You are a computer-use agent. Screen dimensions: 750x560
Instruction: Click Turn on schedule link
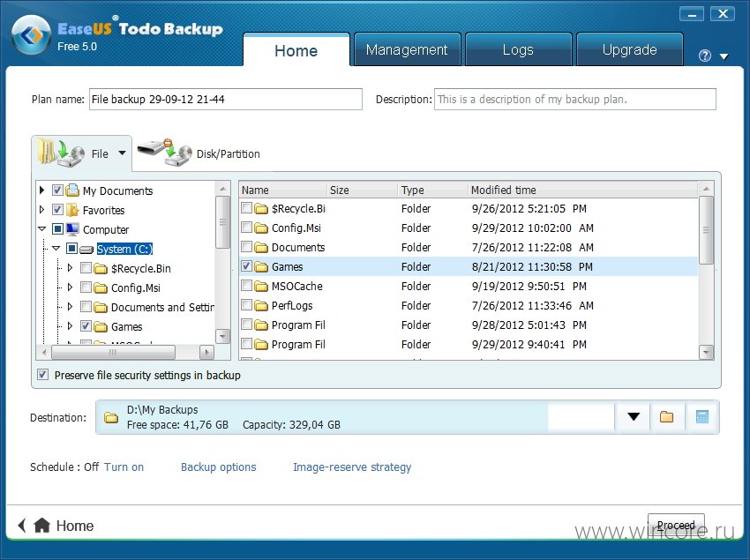[124, 467]
